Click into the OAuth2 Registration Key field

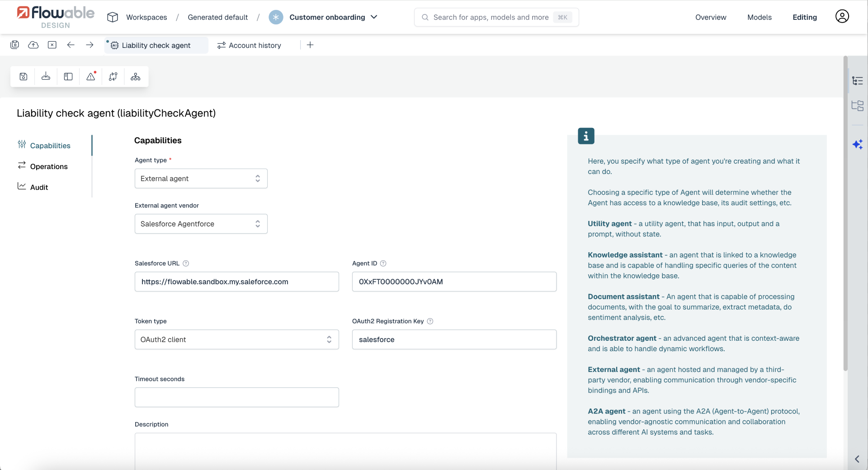point(454,339)
